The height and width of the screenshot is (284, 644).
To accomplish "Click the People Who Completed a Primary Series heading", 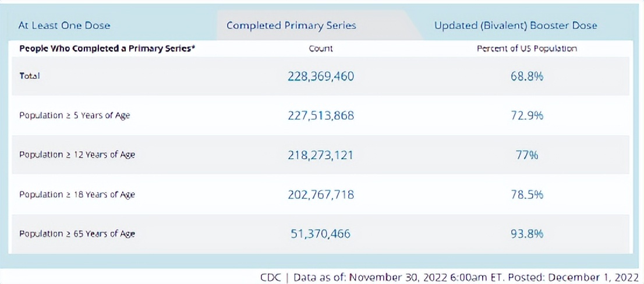I will [107, 49].
